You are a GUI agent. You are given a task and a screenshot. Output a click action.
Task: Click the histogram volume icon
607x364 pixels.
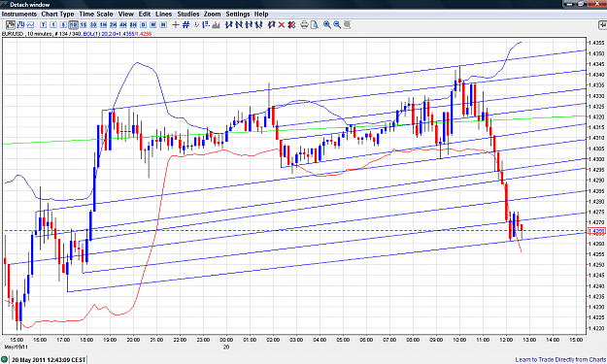(x=216, y=25)
